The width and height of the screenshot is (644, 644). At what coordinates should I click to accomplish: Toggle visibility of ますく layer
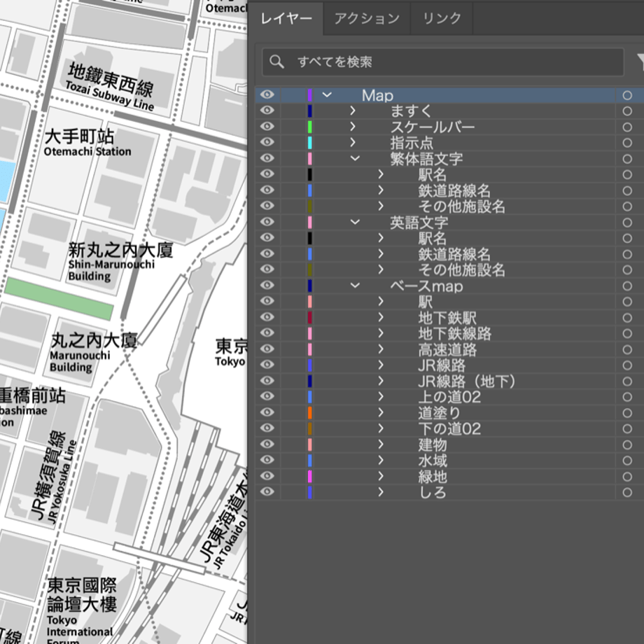267,111
